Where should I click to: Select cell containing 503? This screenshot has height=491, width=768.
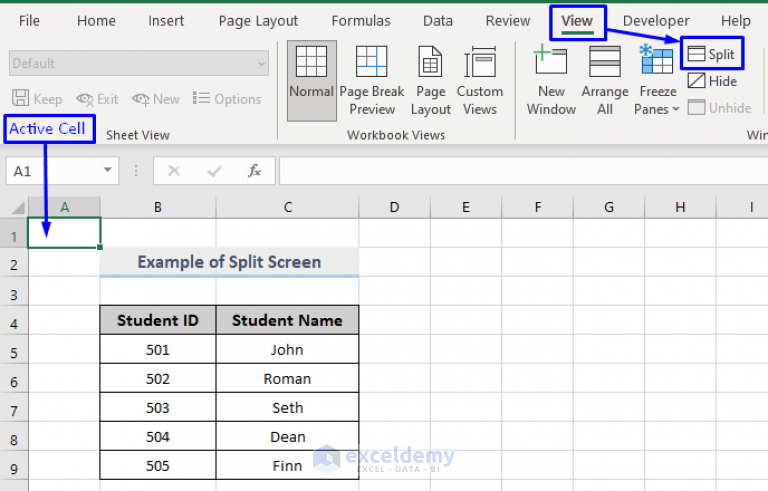(x=158, y=407)
